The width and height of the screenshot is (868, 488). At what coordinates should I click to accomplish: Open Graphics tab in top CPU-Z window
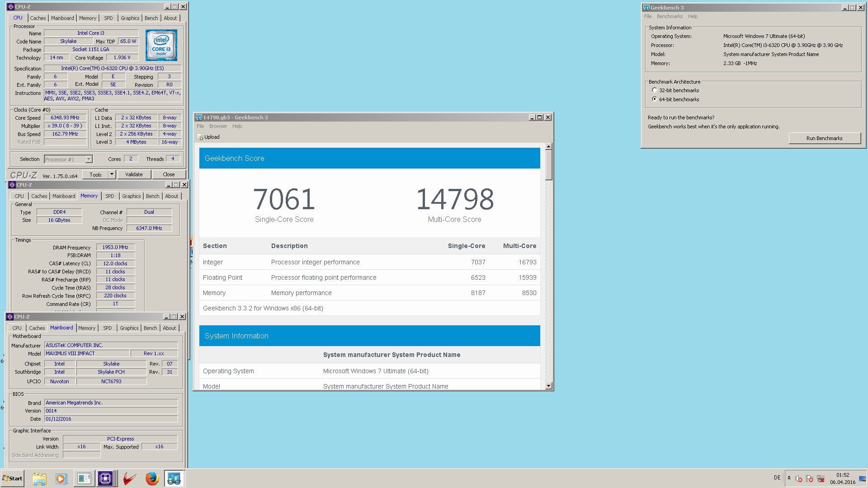coord(130,18)
